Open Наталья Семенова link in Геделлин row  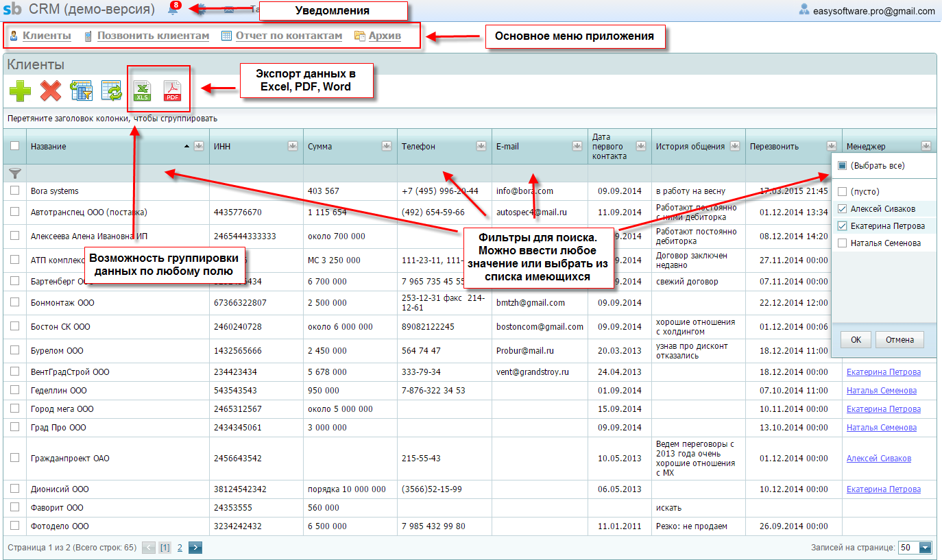[x=882, y=391]
